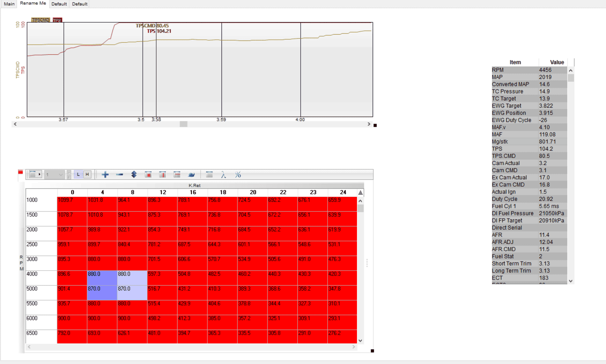Select the 276.2 cell in row 6500
The width and height of the screenshot is (606, 364).
tap(342, 337)
